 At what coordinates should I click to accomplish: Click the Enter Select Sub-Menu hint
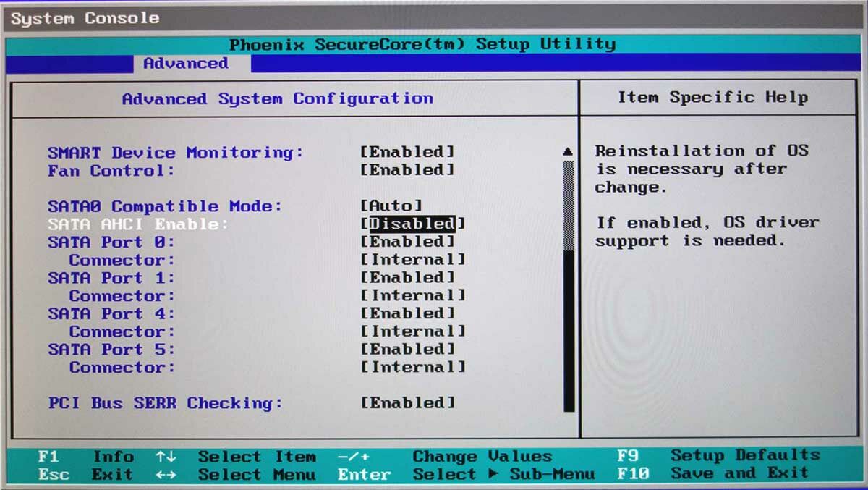[x=466, y=475]
